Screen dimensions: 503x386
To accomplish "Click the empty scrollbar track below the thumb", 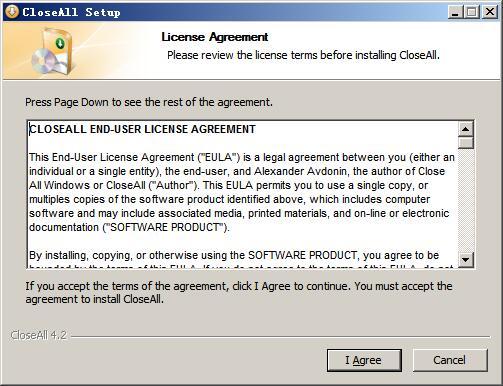I will click(x=466, y=201).
